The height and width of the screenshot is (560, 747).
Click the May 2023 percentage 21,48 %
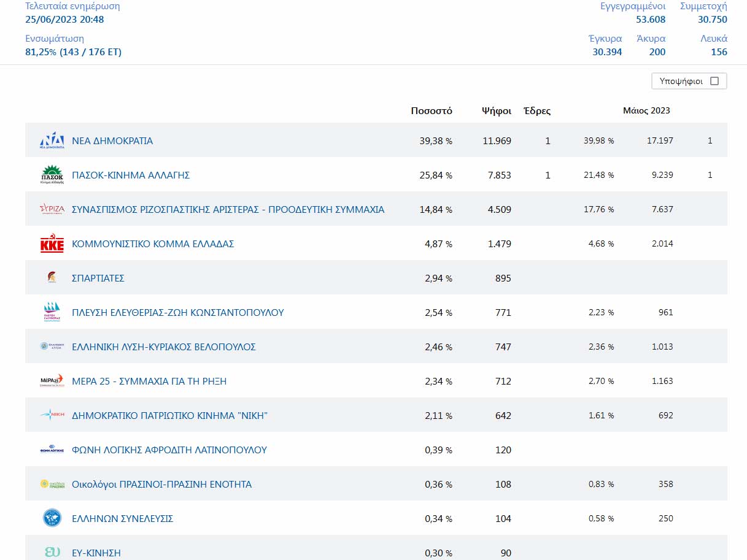598,175
